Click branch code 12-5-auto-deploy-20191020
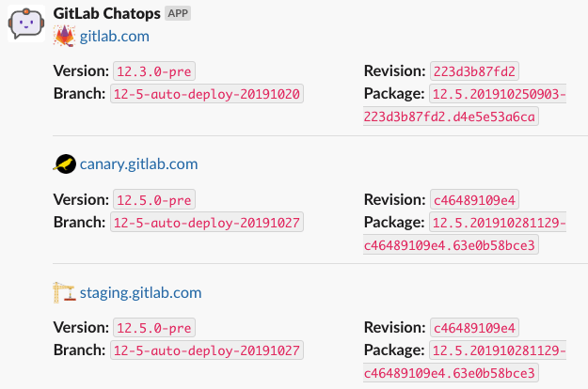 click(x=207, y=94)
